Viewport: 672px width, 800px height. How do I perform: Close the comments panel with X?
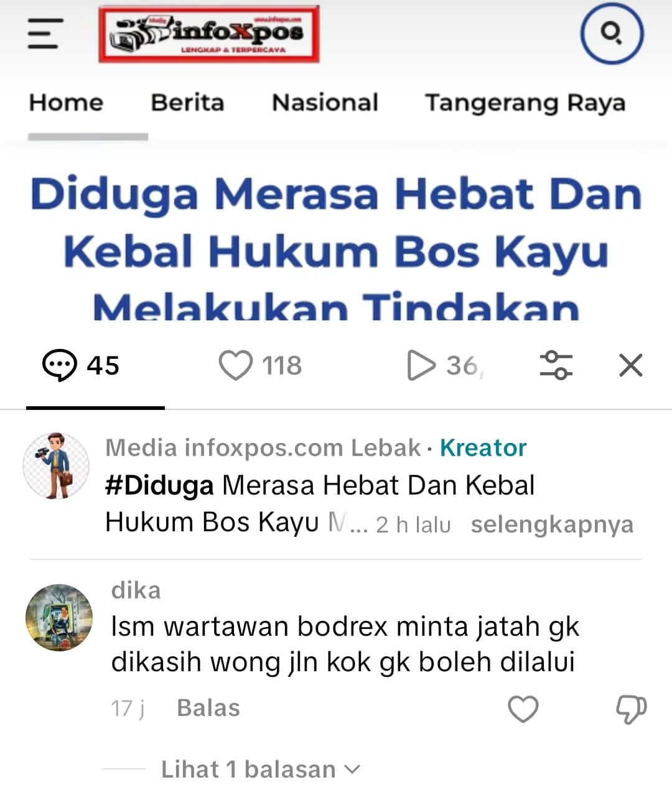click(631, 365)
